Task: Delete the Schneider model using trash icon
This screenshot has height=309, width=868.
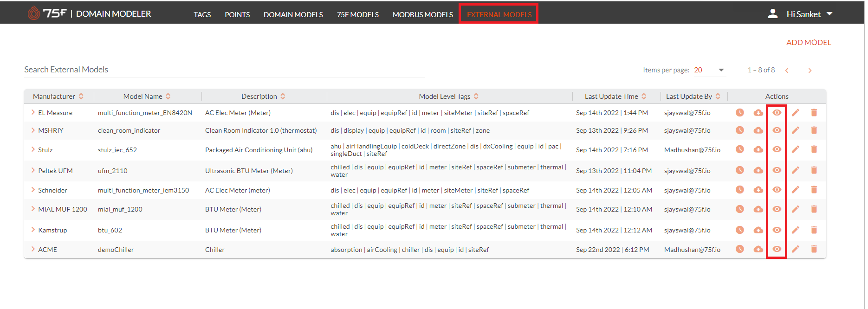Action: [x=814, y=190]
